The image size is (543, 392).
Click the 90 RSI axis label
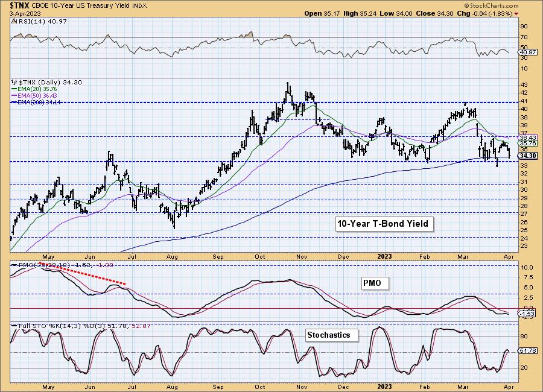pos(524,27)
